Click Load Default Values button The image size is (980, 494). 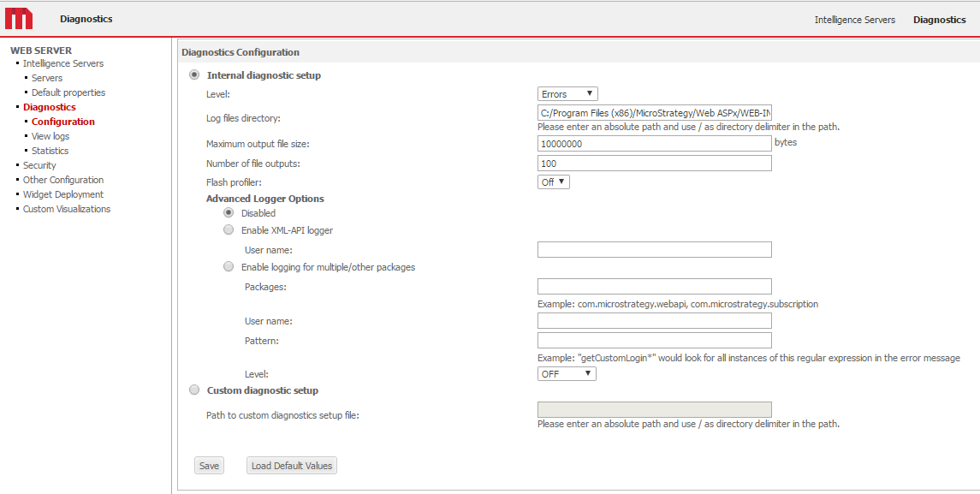coord(292,466)
